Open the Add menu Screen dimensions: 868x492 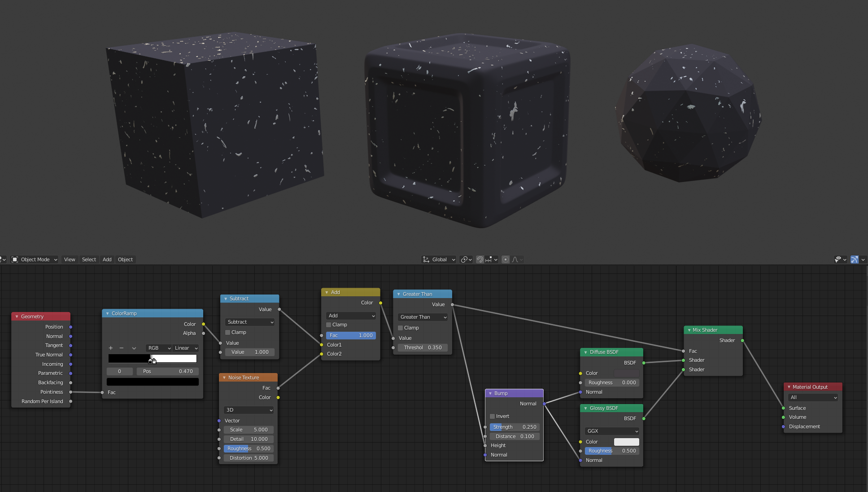106,259
